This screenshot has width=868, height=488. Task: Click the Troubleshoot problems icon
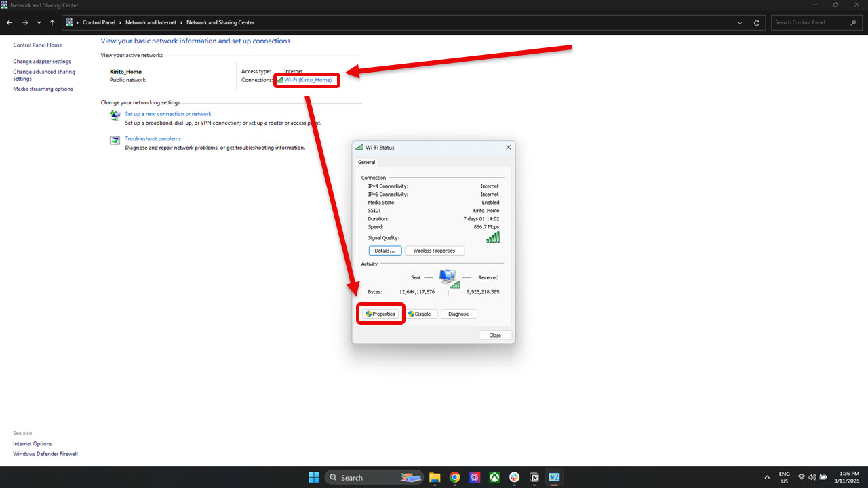tap(115, 140)
